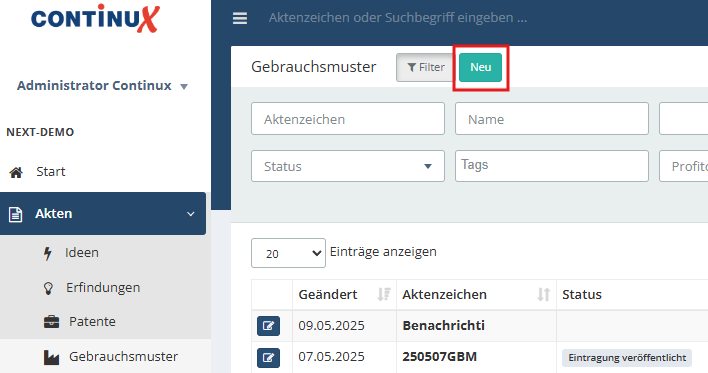Click the Filter button
The height and width of the screenshot is (373, 708).
pos(425,67)
